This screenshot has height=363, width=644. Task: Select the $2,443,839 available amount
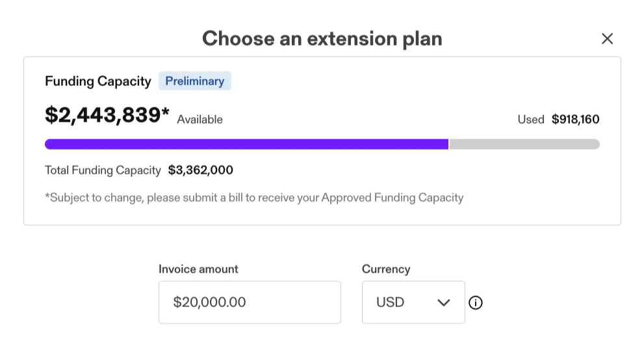click(x=107, y=114)
